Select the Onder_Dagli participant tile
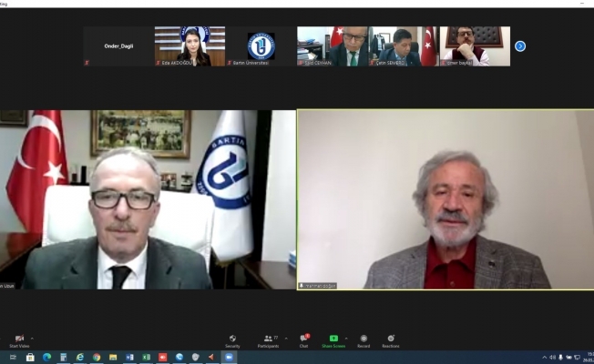This screenshot has width=594, height=364. [118, 45]
